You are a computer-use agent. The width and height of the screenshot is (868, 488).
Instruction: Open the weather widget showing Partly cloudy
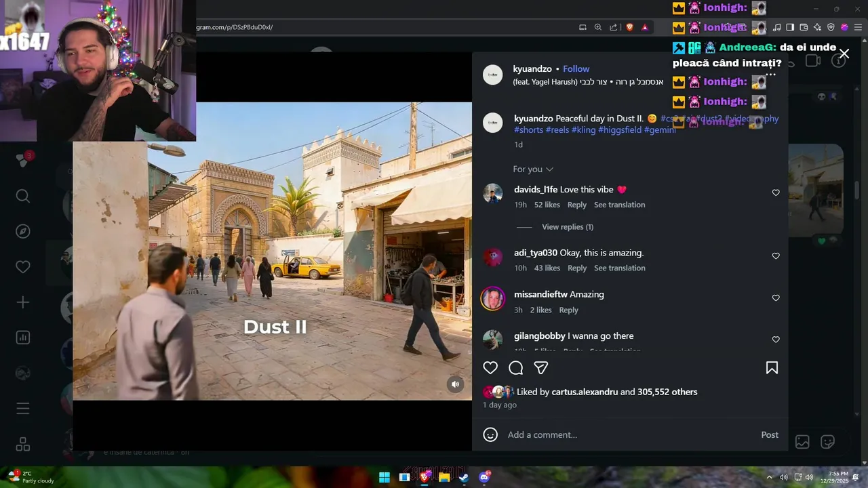(31, 477)
